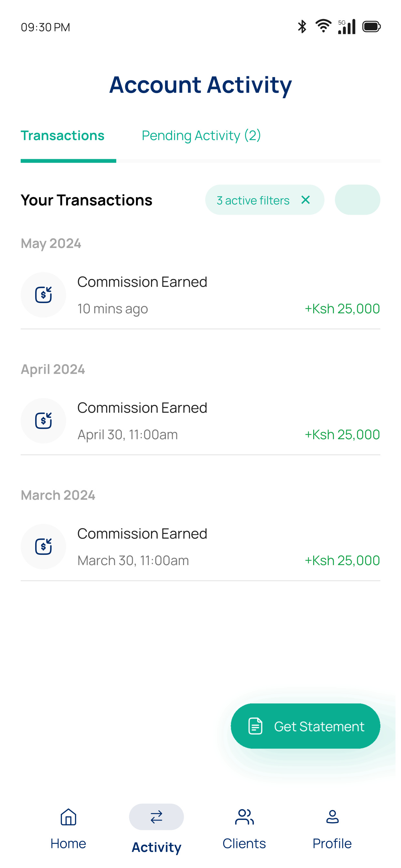This screenshot has height=868, width=401.
Task: Tap the May 2024 commission transaction icon
Action: 43,295
